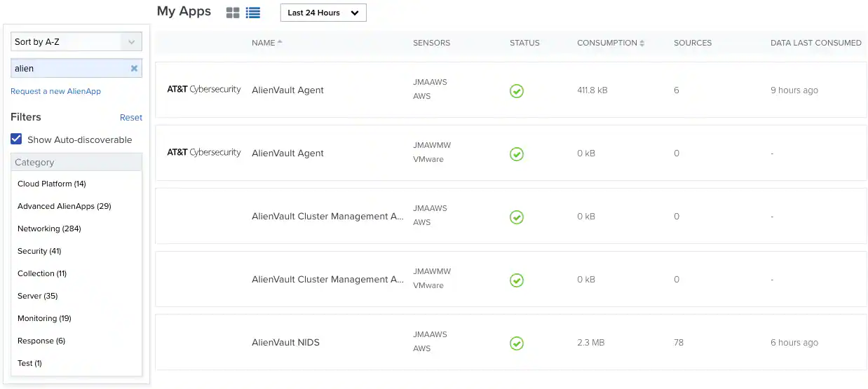
Task: Collapse the Category filter dropdown
Action: tap(76, 162)
